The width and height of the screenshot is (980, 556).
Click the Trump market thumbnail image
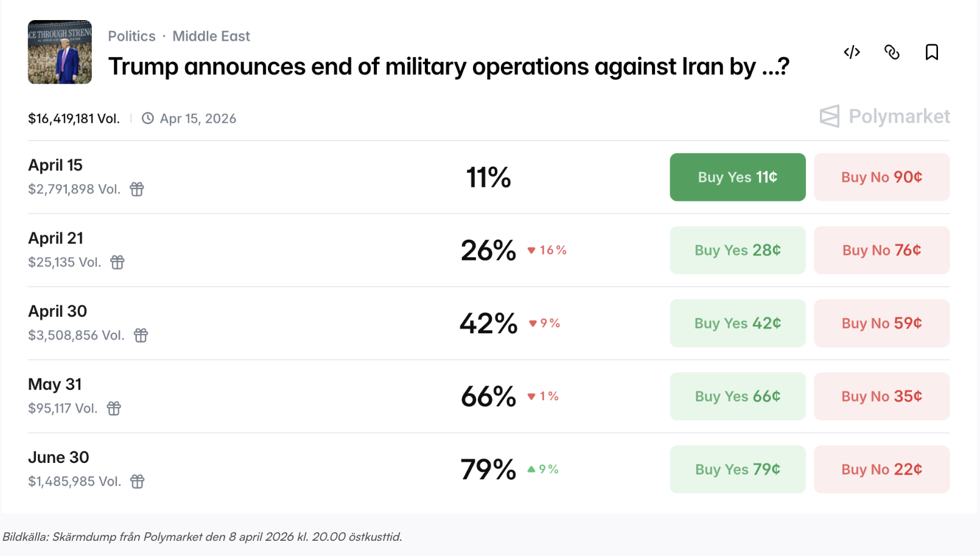60,52
